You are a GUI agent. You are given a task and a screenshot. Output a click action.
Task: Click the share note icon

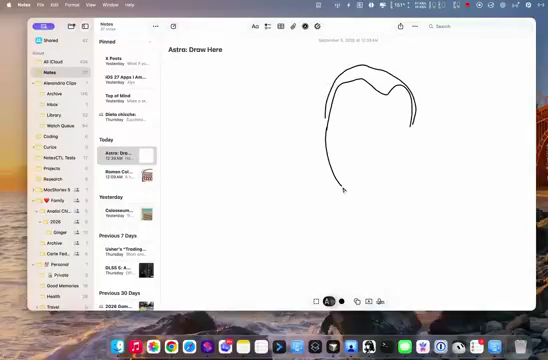coord(401,26)
